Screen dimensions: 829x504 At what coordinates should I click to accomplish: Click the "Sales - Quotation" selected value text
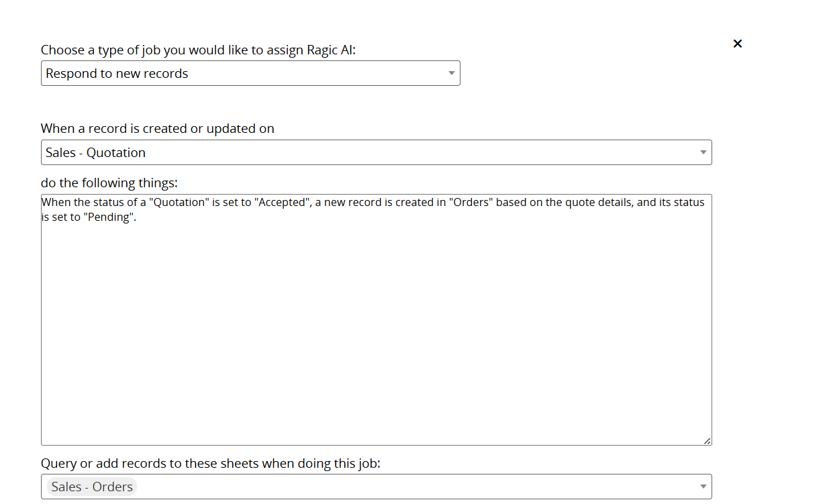pyautogui.click(x=95, y=152)
